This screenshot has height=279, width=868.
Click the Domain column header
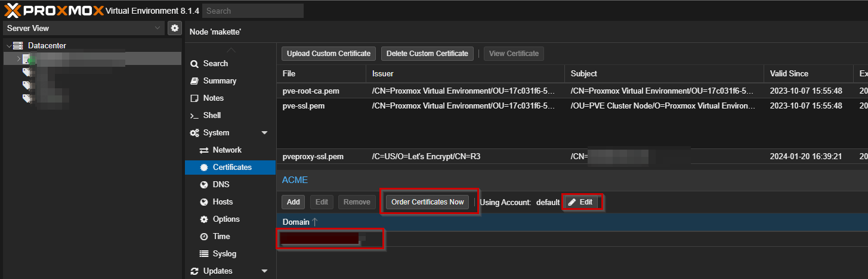[x=572, y=222]
